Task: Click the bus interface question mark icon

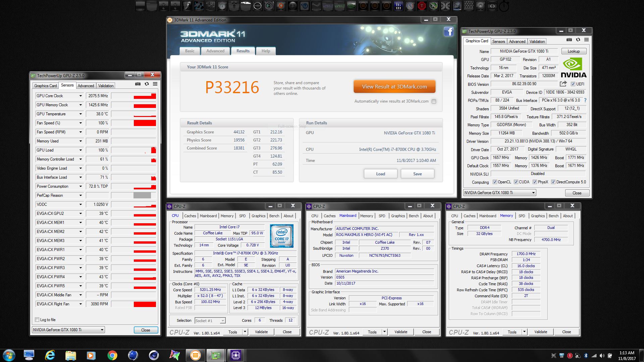Action: 585,100
